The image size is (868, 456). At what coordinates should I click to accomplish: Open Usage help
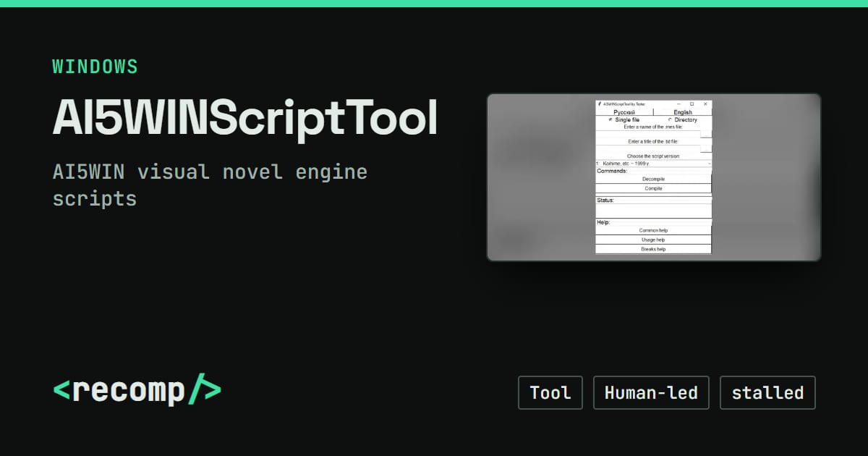(654, 240)
